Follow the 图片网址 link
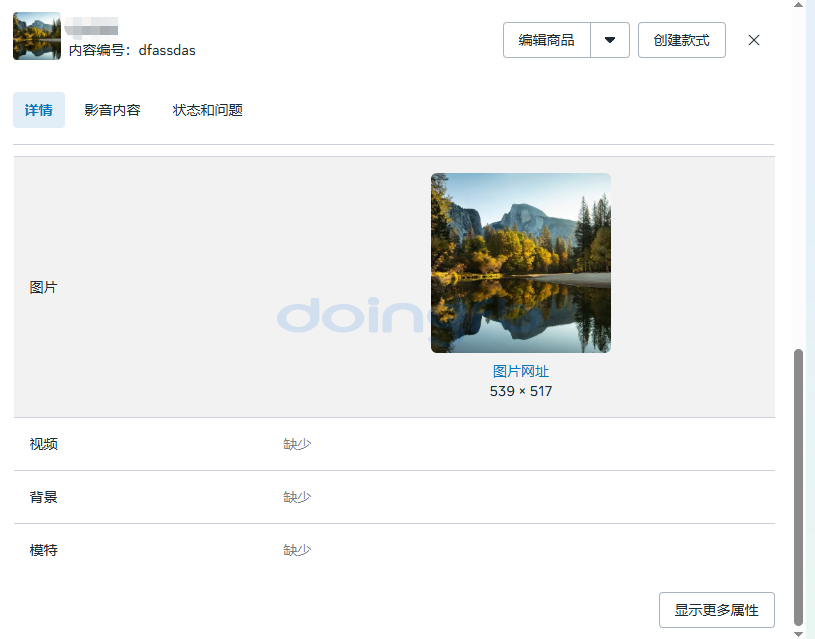This screenshot has width=815, height=639. click(520, 371)
